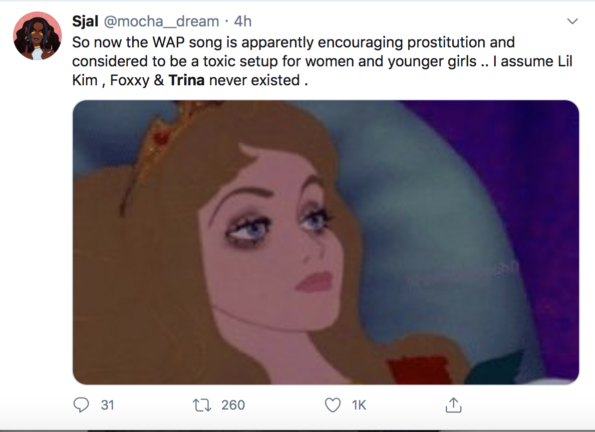Click the reply speech bubble icon

[x=81, y=405]
